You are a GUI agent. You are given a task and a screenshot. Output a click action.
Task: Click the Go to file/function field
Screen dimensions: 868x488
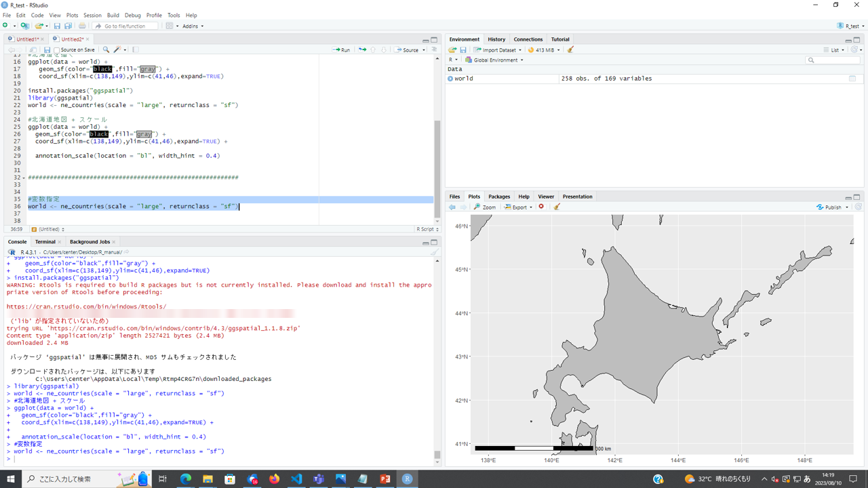click(125, 26)
